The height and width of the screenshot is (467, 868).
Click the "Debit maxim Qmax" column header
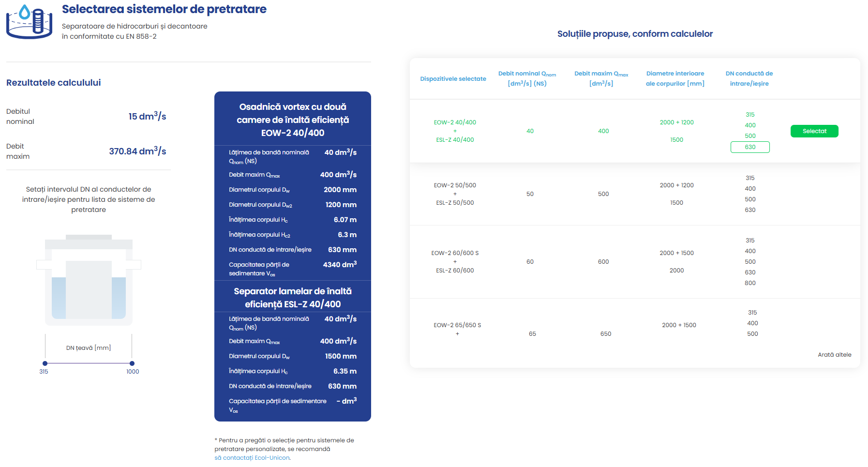(600, 78)
